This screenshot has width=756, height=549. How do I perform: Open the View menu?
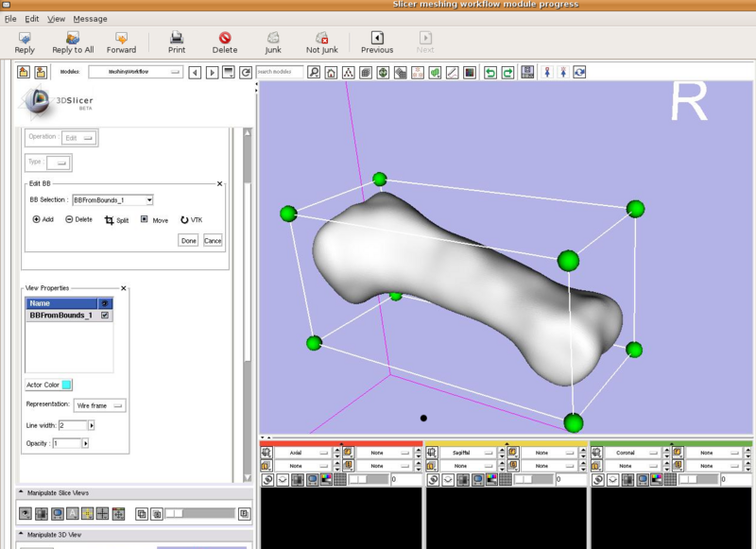tap(57, 19)
